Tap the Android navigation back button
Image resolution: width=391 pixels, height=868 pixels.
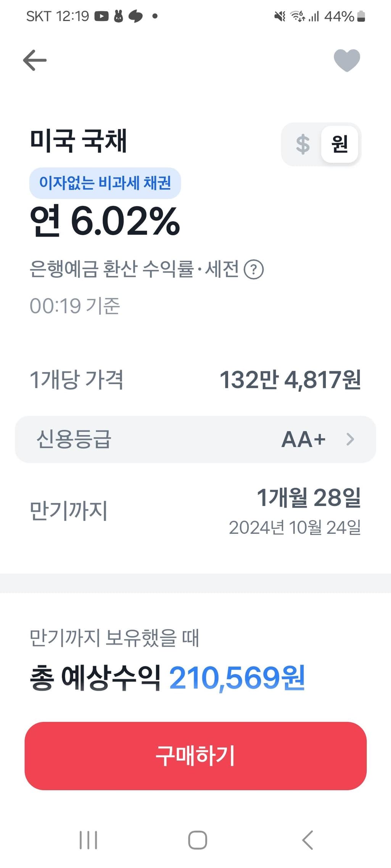pos(307,840)
